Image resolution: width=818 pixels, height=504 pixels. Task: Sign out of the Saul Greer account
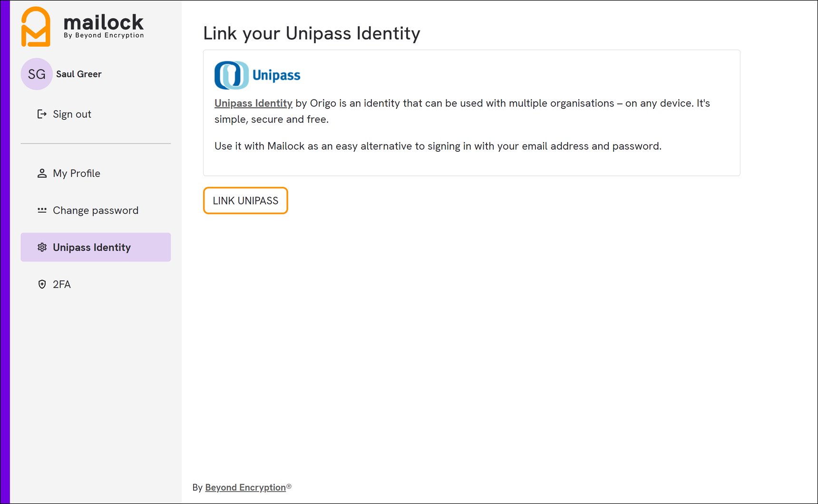pyautogui.click(x=72, y=114)
